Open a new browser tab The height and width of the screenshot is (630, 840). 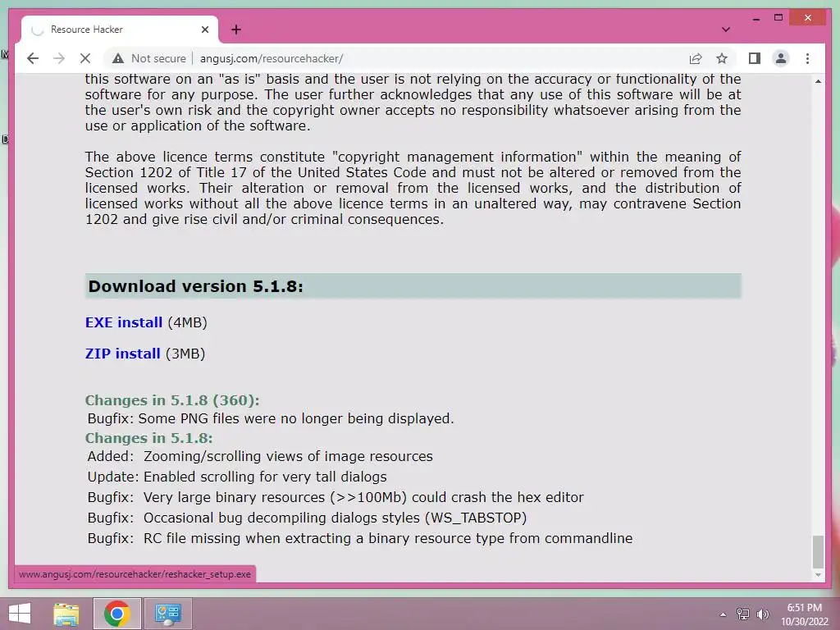pyautogui.click(x=235, y=30)
